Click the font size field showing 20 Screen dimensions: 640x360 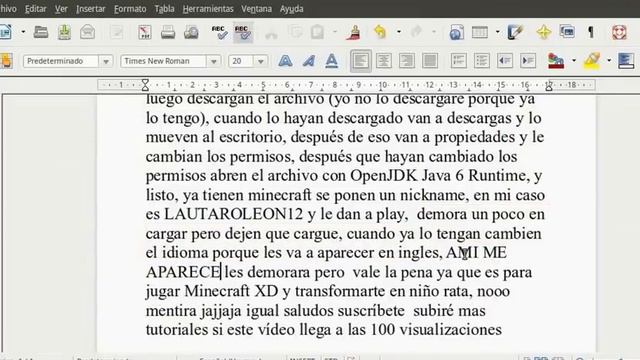tap(240, 61)
